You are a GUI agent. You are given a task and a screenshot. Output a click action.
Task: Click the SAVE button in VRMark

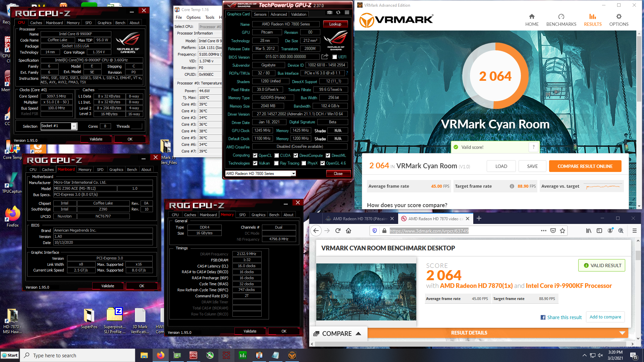pos(532,166)
